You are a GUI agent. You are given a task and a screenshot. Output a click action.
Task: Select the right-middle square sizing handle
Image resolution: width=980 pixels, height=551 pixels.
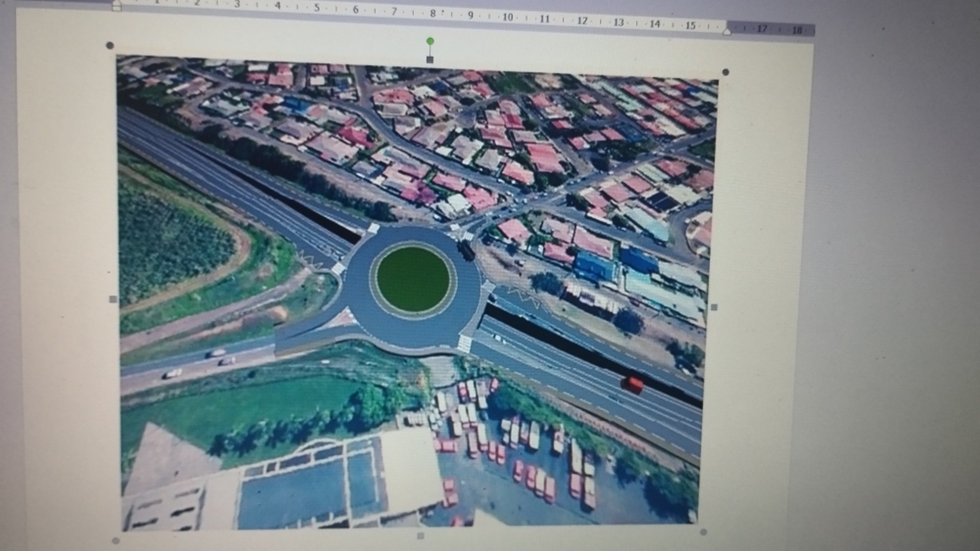point(714,307)
